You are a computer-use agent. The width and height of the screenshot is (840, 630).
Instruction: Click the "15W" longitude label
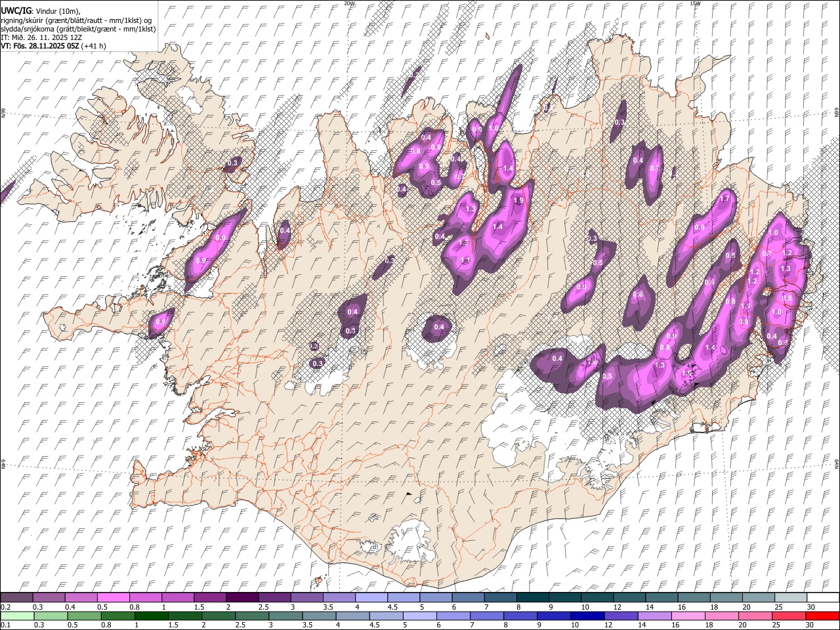pos(695,3)
